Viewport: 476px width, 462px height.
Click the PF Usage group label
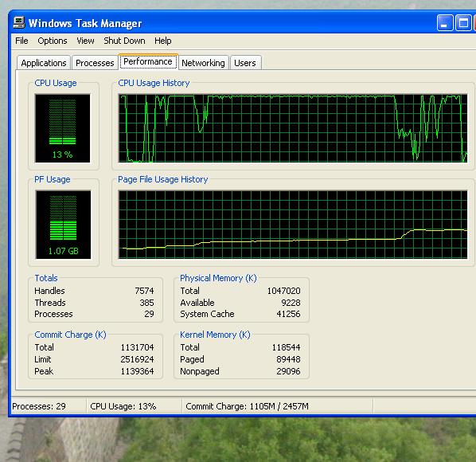click(53, 179)
